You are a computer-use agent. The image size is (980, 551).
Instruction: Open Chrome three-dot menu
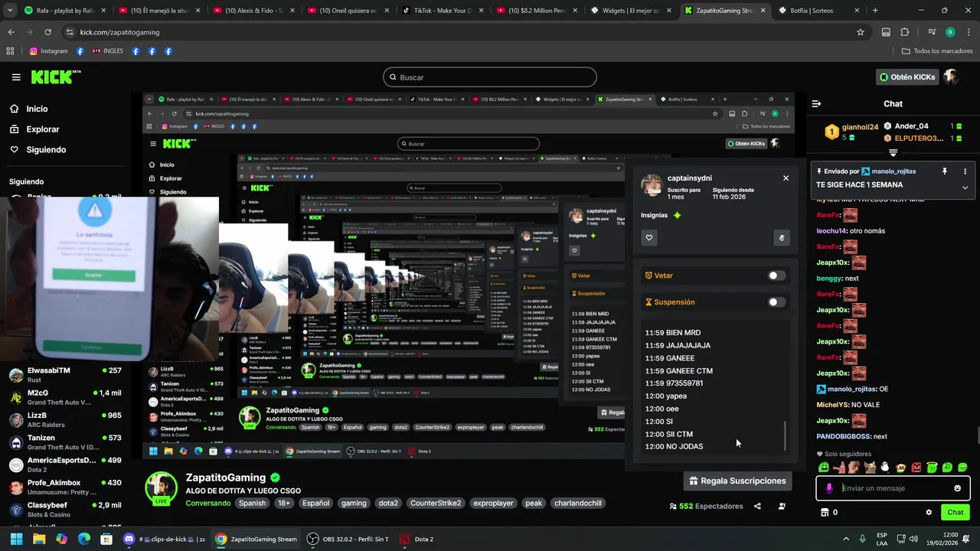pos(969,32)
